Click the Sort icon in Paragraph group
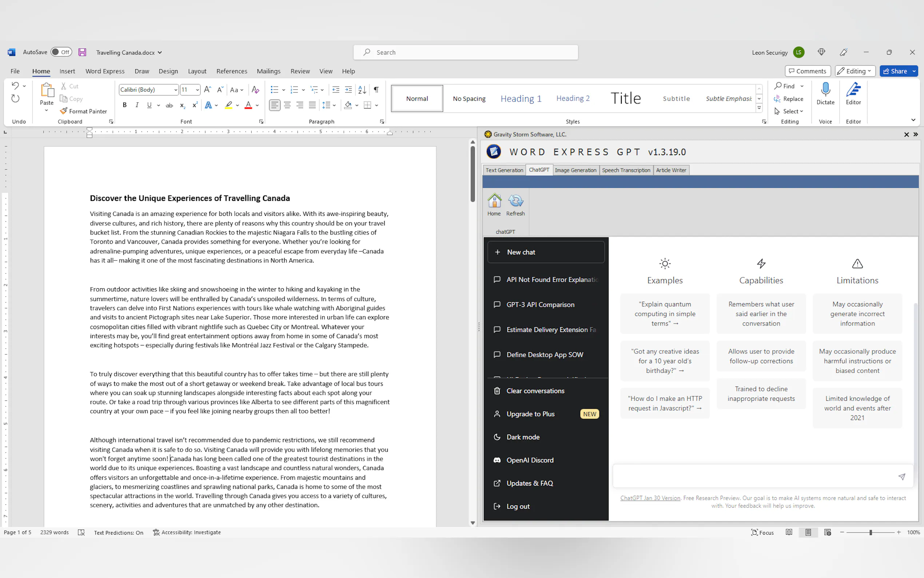Screen dimensions: 924x578 click(362, 90)
